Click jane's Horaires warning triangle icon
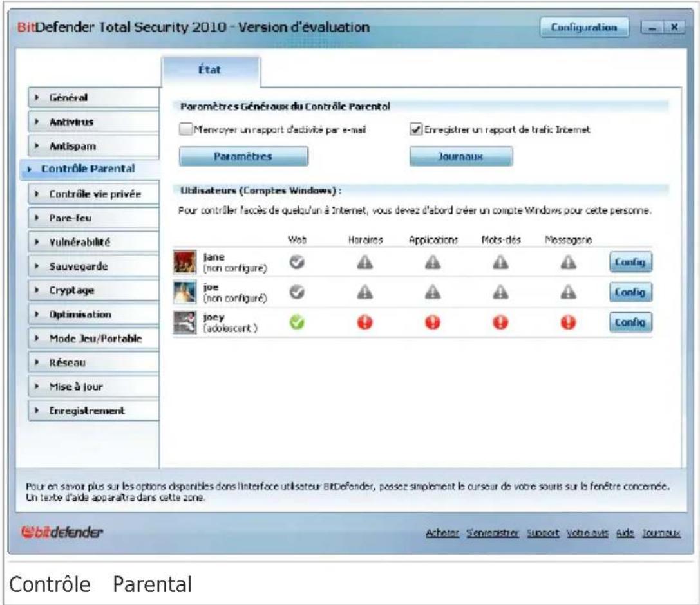The height and width of the screenshot is (605, 700). click(x=364, y=262)
